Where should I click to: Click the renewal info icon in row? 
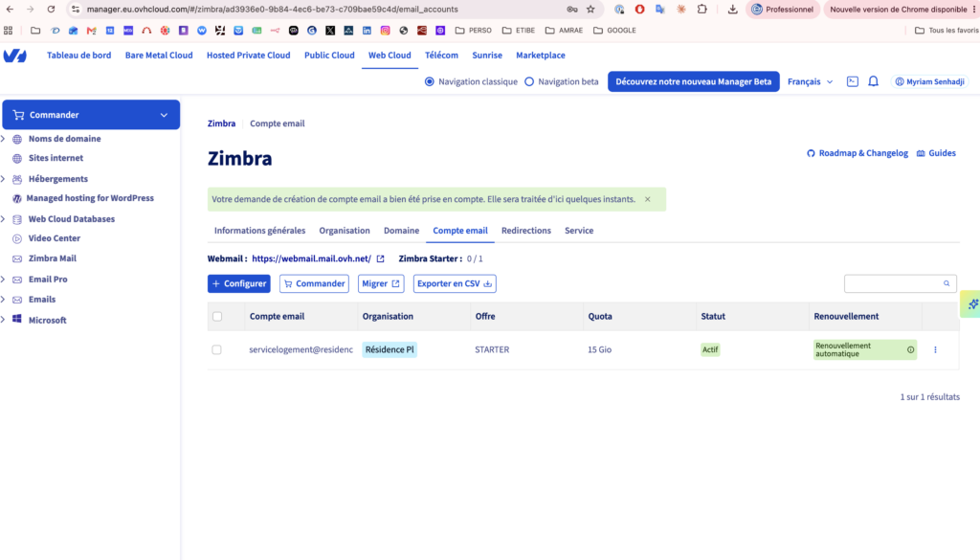click(911, 350)
